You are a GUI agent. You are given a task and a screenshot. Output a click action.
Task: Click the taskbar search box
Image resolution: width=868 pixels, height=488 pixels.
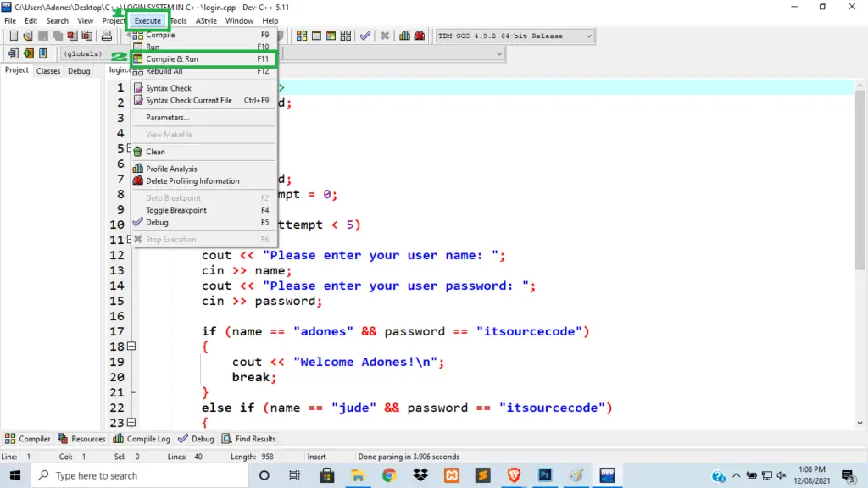tap(140, 475)
